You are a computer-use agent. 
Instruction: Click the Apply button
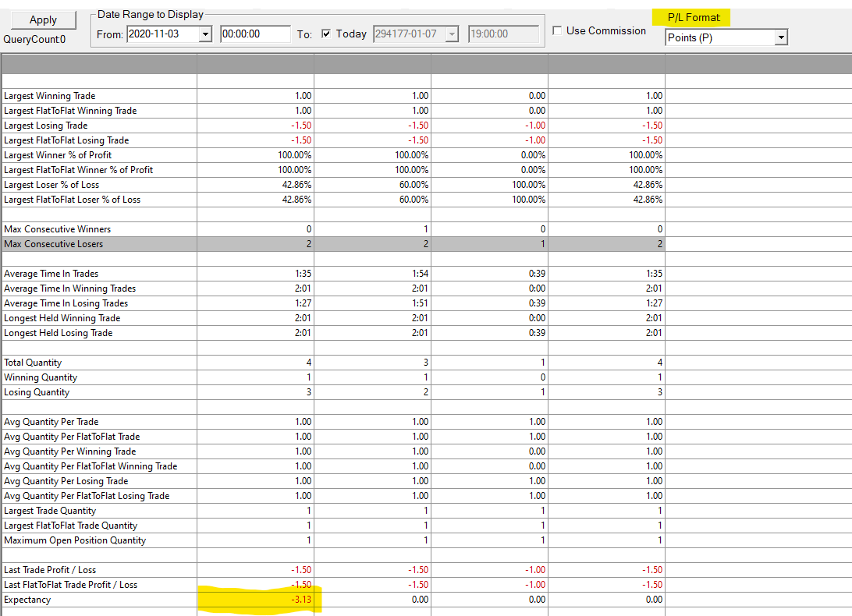[44, 20]
